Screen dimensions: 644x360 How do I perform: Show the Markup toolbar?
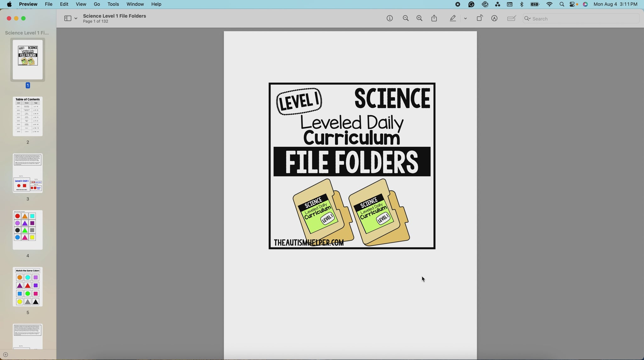click(x=494, y=19)
